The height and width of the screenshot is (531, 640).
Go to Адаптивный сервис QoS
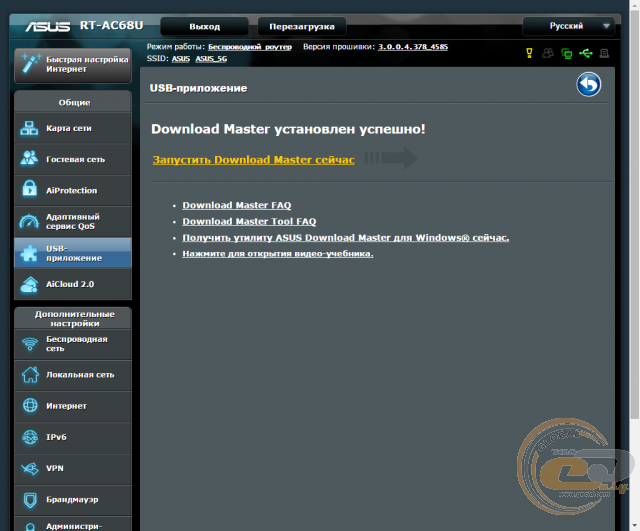coord(73,222)
